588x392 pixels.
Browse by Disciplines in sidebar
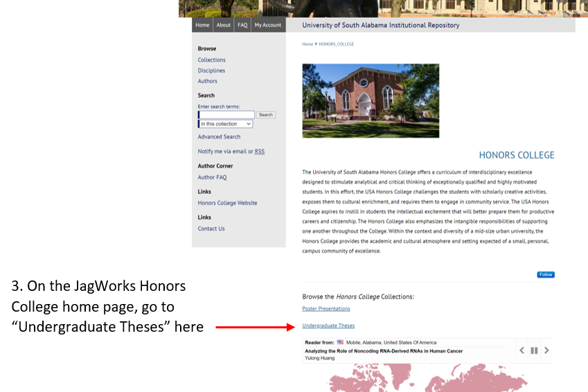pos(211,71)
